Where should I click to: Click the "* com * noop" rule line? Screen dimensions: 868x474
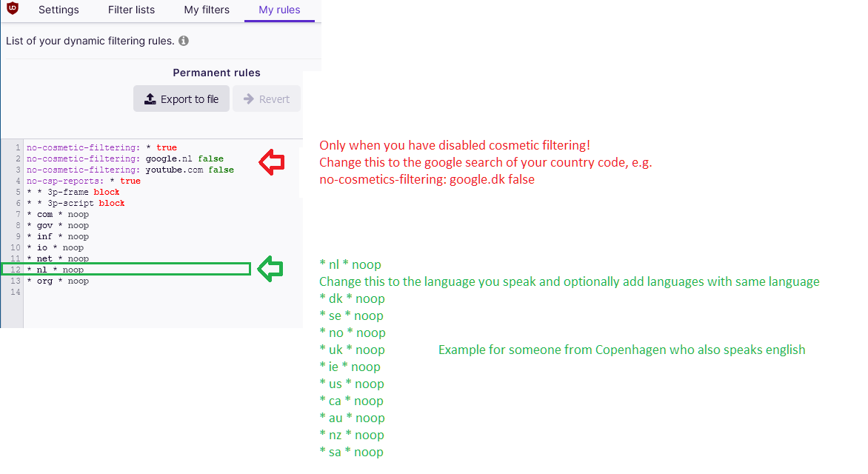point(58,214)
